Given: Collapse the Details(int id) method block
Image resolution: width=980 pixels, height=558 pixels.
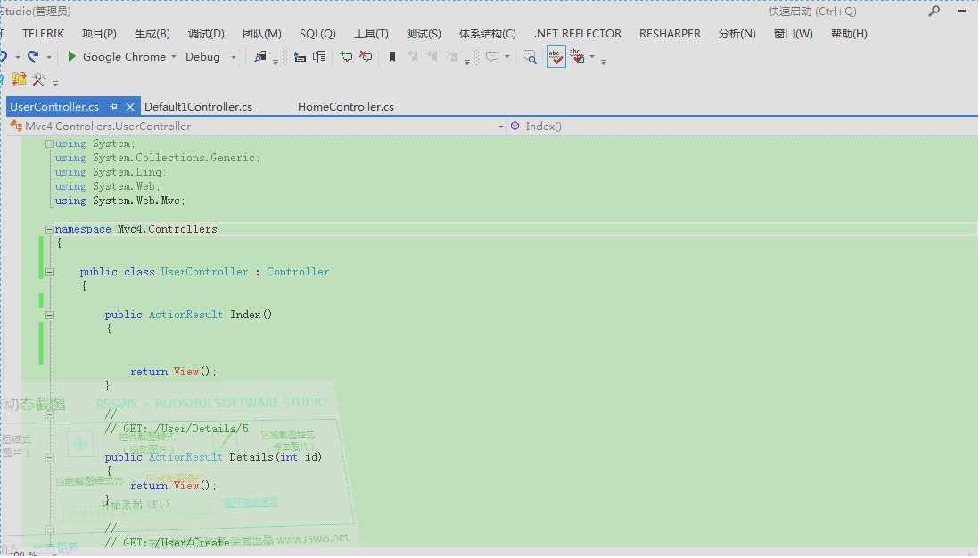Looking at the screenshot, I should pos(49,457).
